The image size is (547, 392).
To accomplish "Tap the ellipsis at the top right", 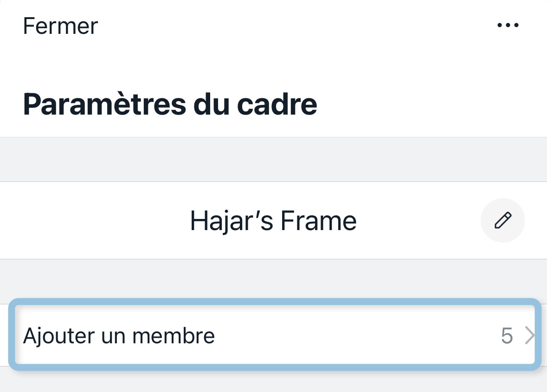I will [x=508, y=26].
